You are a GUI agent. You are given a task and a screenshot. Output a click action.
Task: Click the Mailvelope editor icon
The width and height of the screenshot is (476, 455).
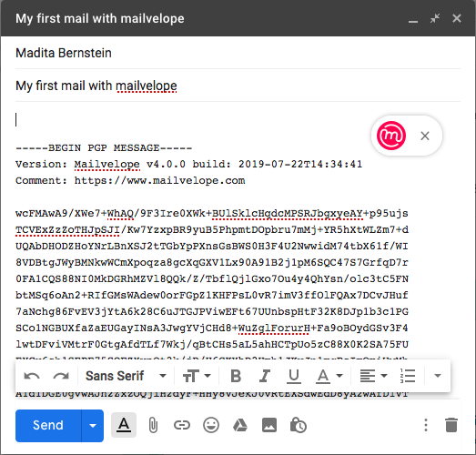pyautogui.click(x=391, y=136)
